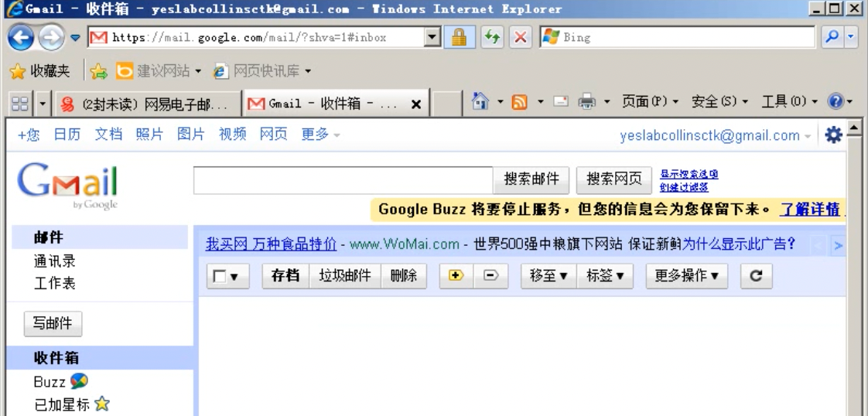
Task: Click the Quick Tabs grid icon
Action: coord(20,104)
